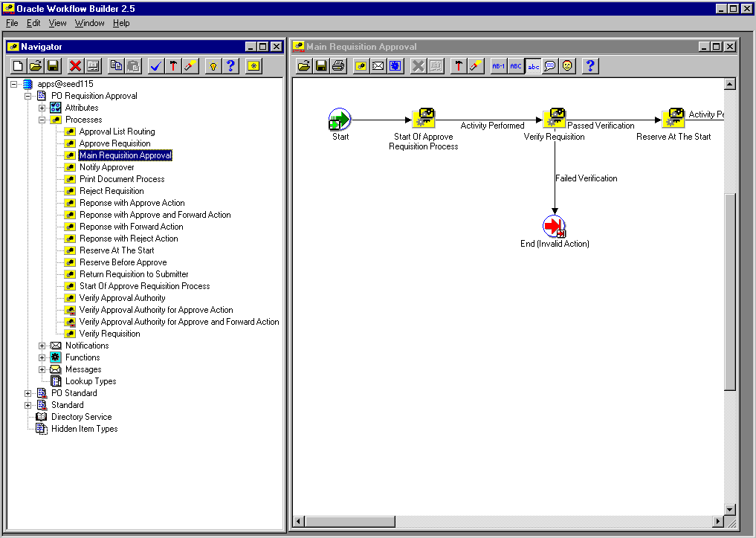Image resolution: width=756 pixels, height=538 pixels.
Task: Collapse the PO Requisition Approval item type
Action: pyautogui.click(x=28, y=96)
